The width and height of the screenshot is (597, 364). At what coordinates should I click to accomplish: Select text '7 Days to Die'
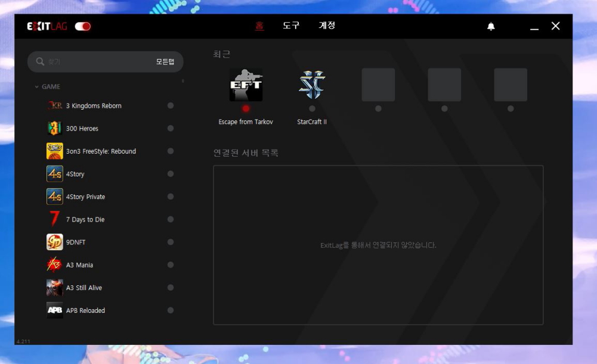[85, 219]
